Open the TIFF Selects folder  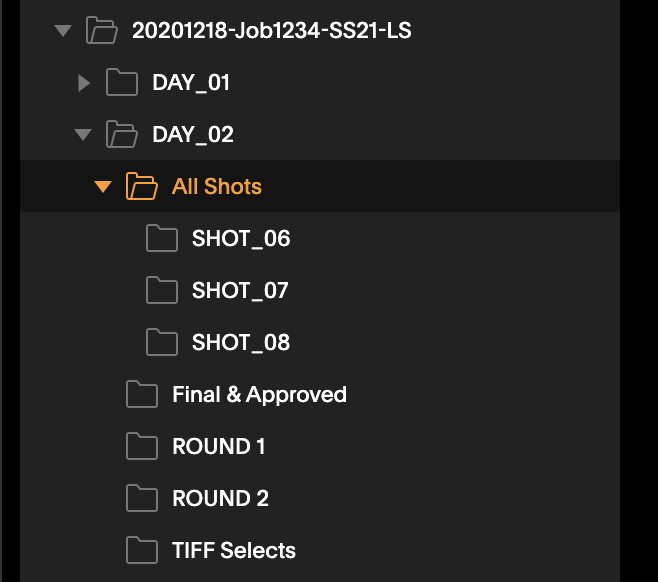pyautogui.click(x=320, y=551)
